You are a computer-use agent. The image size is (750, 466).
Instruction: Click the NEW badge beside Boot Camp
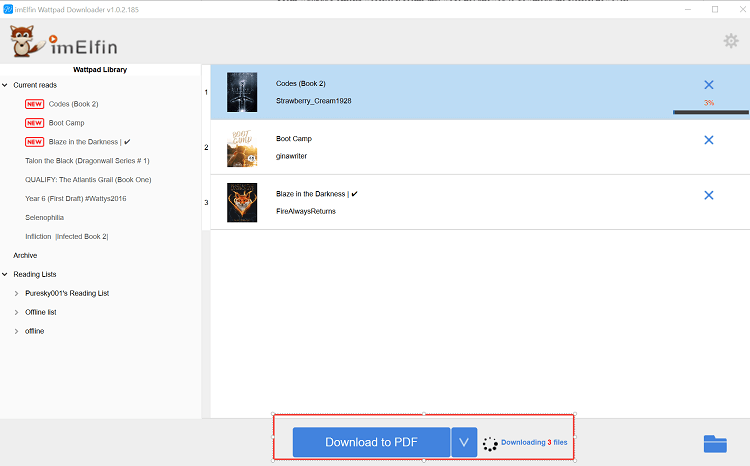point(34,123)
